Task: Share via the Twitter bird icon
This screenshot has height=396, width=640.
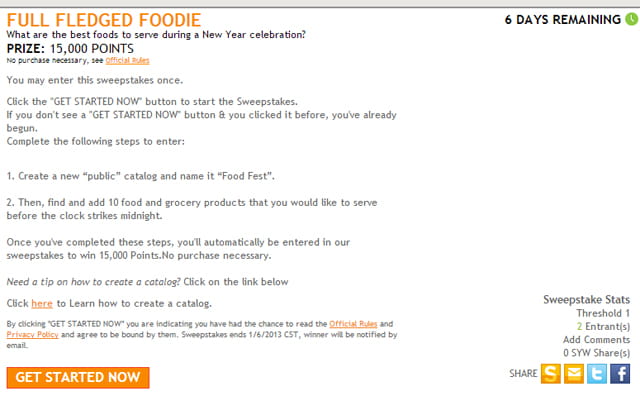Action: pos(597,374)
